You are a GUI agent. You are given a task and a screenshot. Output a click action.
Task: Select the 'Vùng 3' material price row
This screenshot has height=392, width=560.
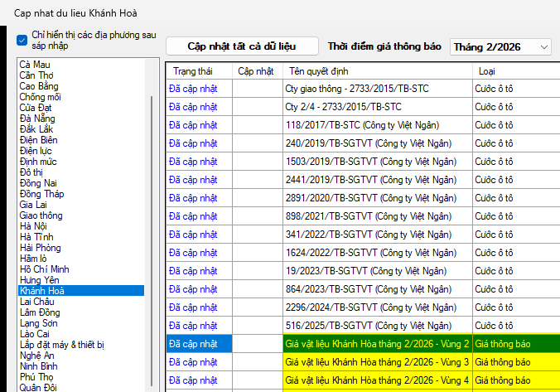[x=377, y=361]
